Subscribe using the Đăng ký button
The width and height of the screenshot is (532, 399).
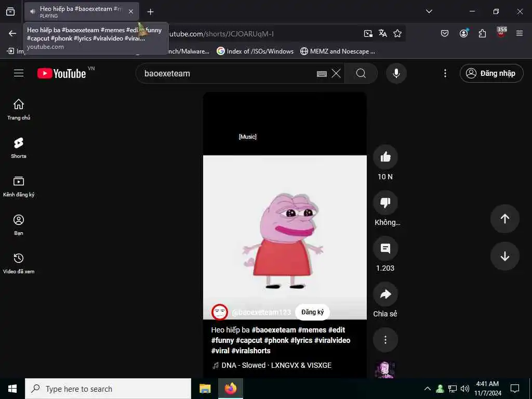click(312, 312)
